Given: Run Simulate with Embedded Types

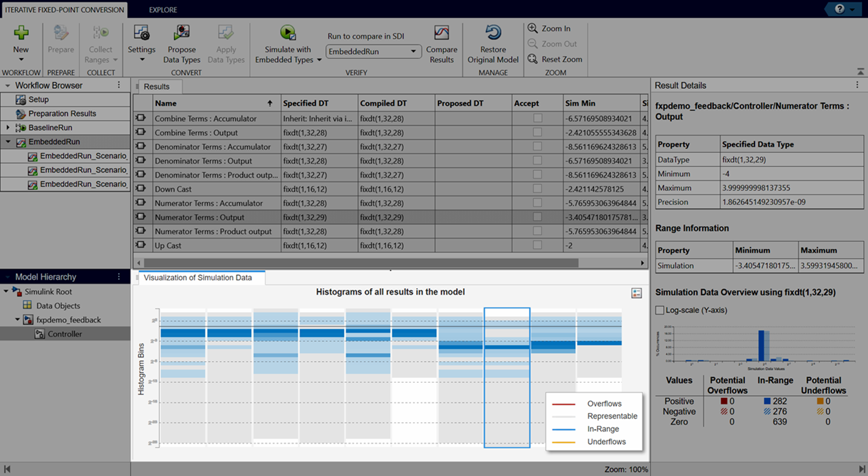Looking at the screenshot, I should tap(288, 33).
